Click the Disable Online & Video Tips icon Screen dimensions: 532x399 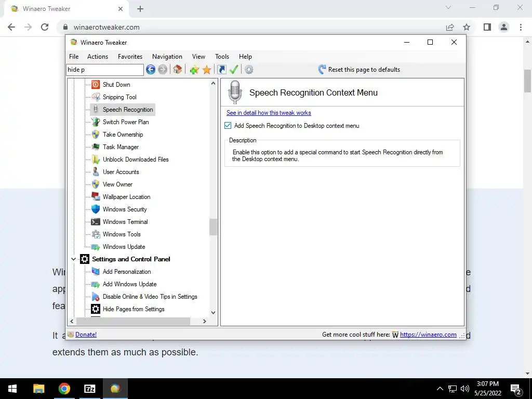(96, 297)
